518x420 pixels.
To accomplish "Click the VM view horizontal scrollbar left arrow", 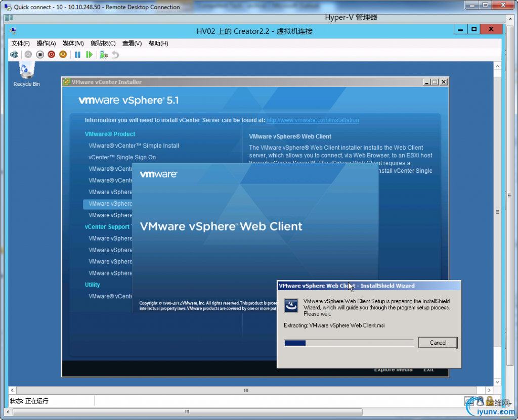I will coord(13,390).
